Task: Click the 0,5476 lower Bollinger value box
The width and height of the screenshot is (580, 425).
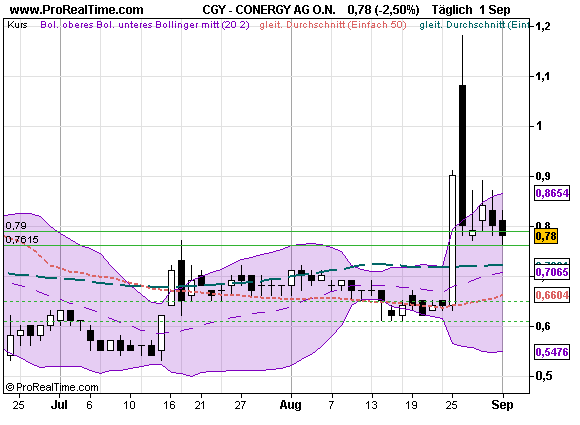Action: 552,352
